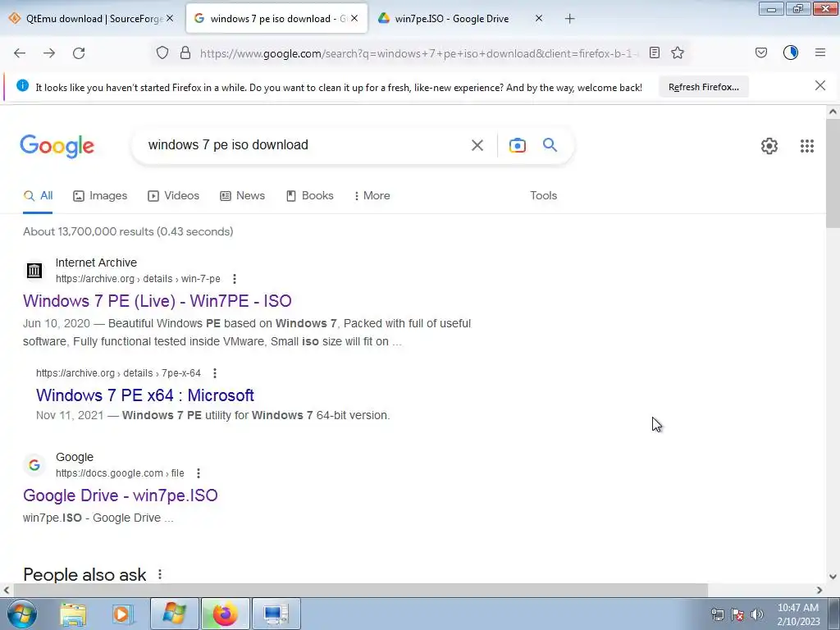Screen dimensions: 840x630
Task: Open options for the archive.org win-7-pe result
Action: tap(234, 279)
